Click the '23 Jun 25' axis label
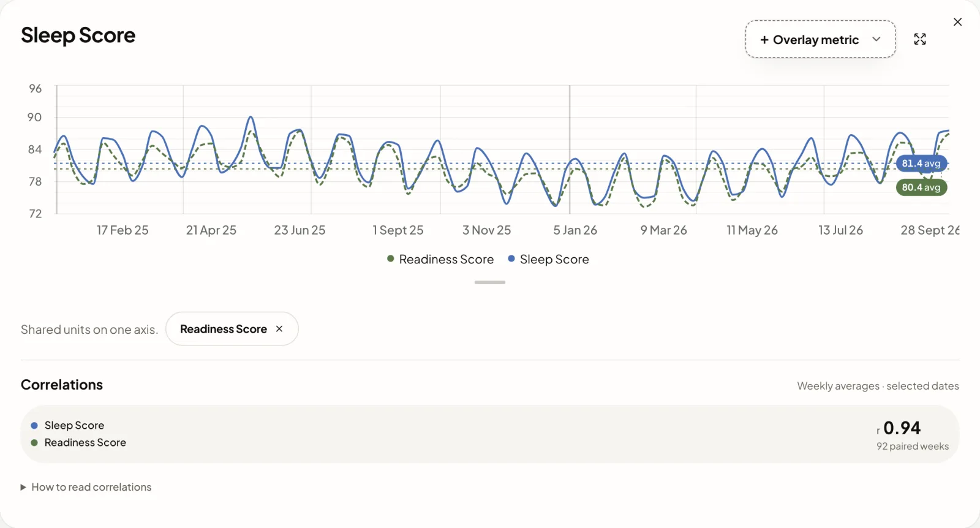The height and width of the screenshot is (528, 980). tap(300, 230)
